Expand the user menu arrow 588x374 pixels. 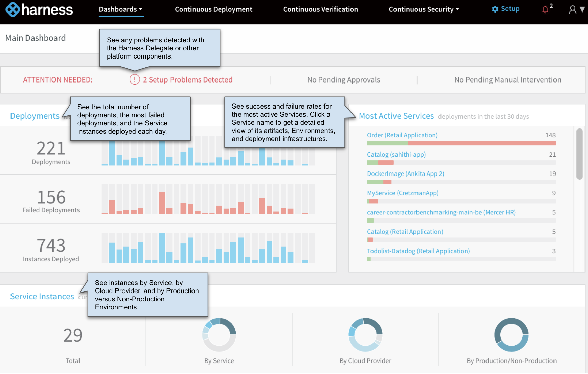[582, 9]
